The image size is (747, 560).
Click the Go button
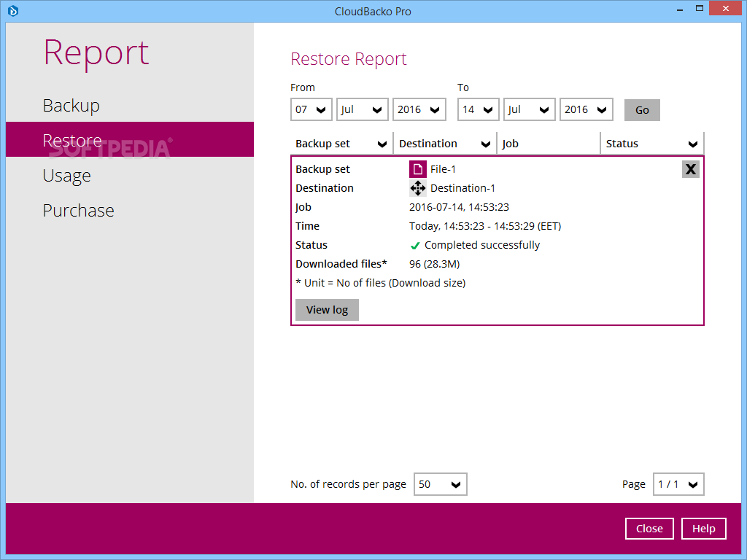coord(642,110)
